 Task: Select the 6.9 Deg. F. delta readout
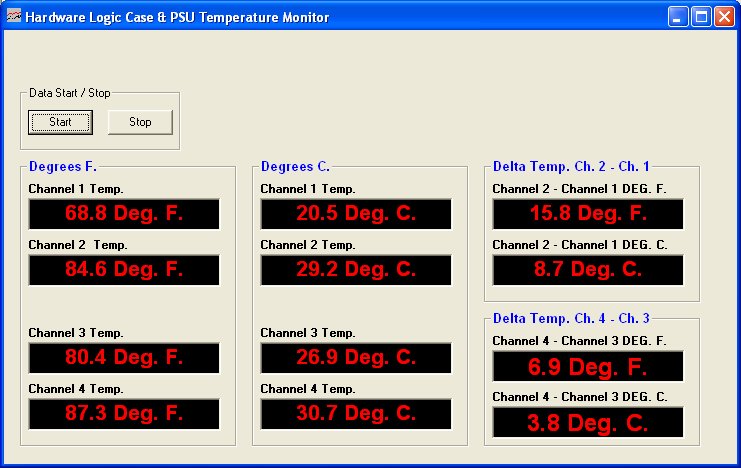(x=588, y=366)
